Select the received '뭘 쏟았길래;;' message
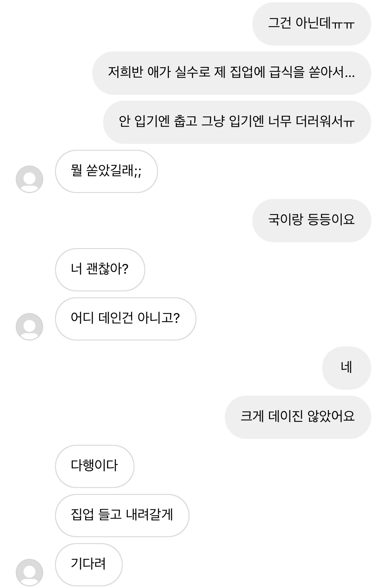This screenshot has height=588, width=383. 106,171
